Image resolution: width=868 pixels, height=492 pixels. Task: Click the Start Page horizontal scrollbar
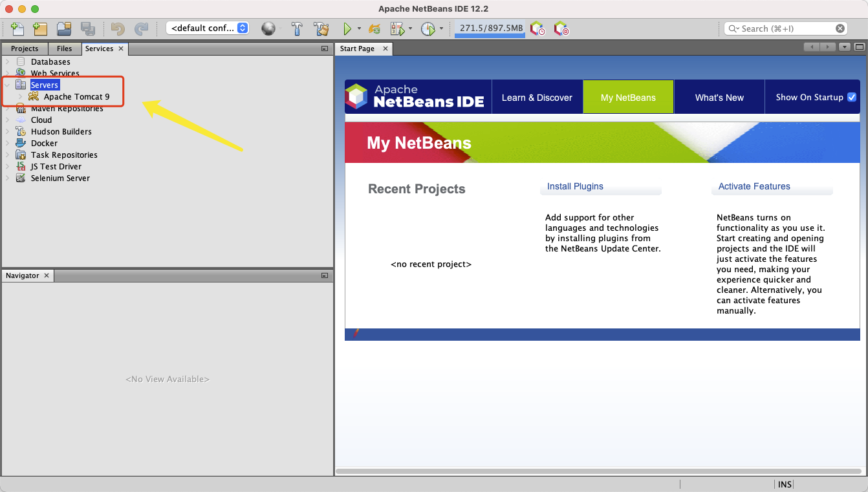598,471
